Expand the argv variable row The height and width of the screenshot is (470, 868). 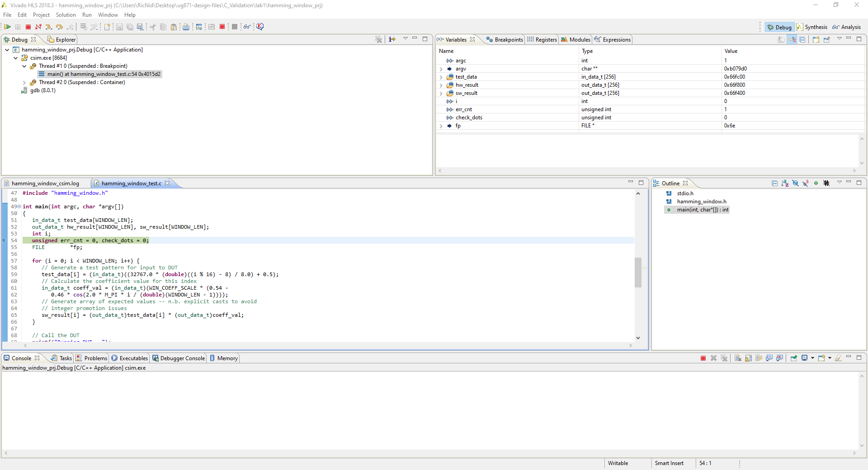click(441, 69)
